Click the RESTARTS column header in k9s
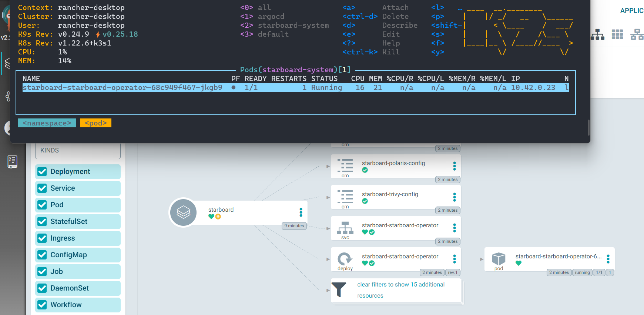The height and width of the screenshot is (315, 644). [289, 78]
